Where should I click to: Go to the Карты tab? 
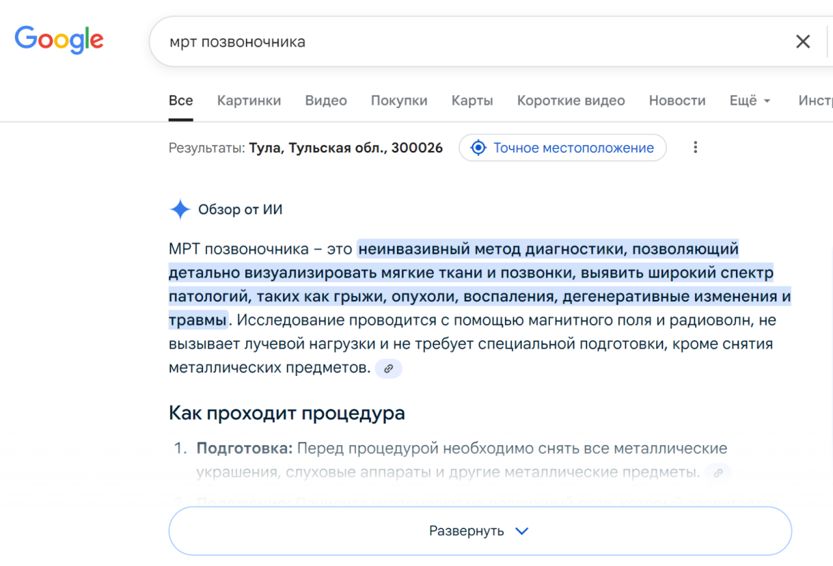[x=472, y=101]
